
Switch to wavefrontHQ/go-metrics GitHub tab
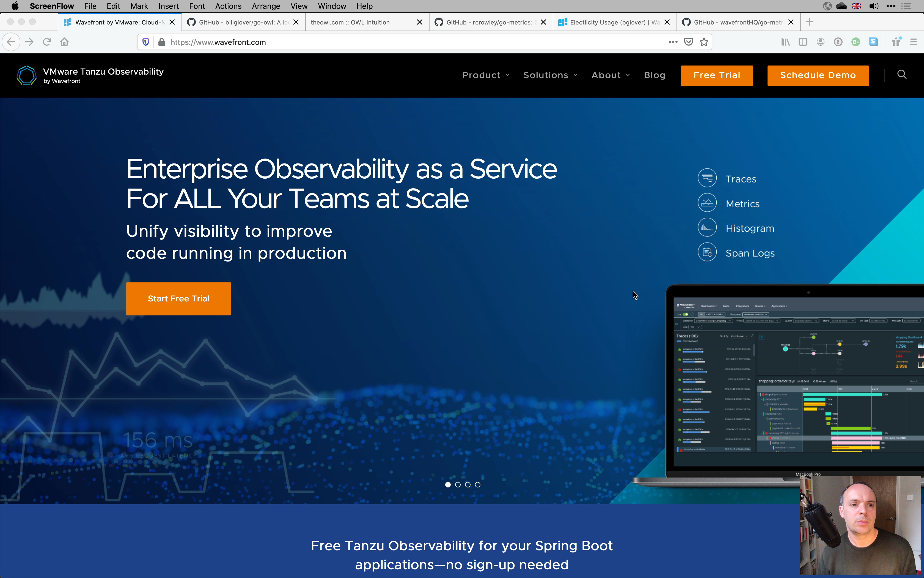point(738,22)
